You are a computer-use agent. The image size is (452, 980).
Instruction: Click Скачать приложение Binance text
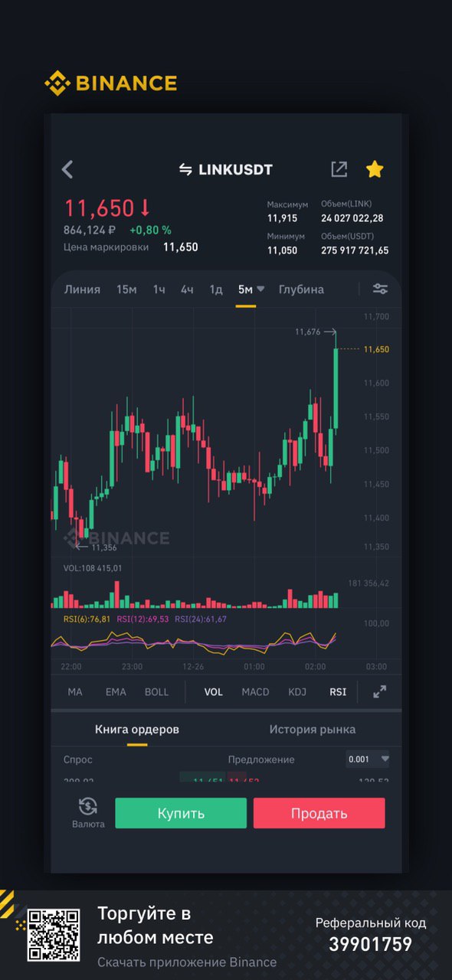(x=187, y=962)
